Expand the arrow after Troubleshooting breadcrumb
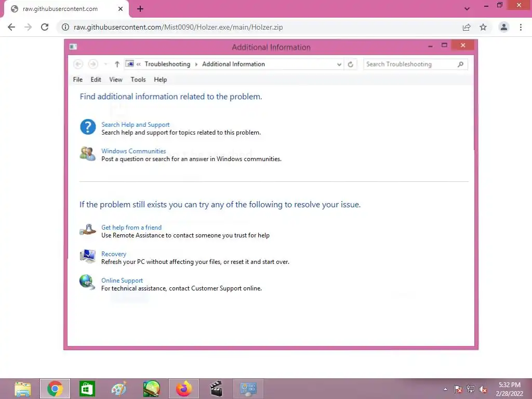Screen dimensions: 532x399 coord(196,64)
